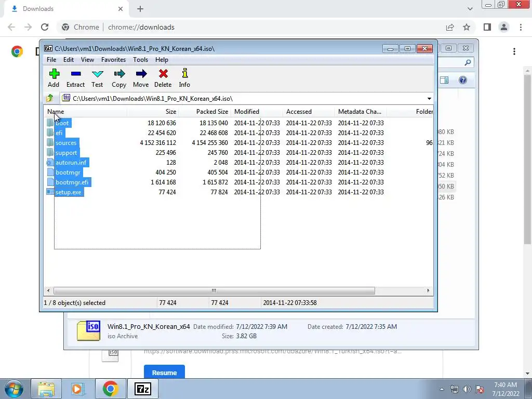Open the Chrome three-dot menu
The height and width of the screenshot is (399, 532).
click(x=521, y=27)
